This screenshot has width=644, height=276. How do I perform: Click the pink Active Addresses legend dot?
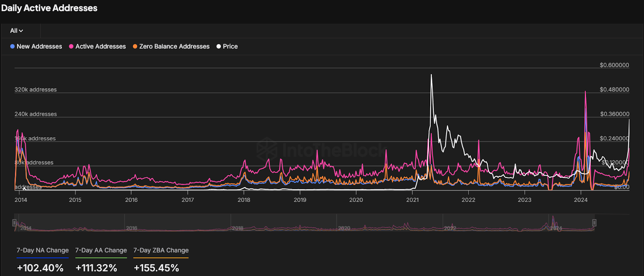71,47
